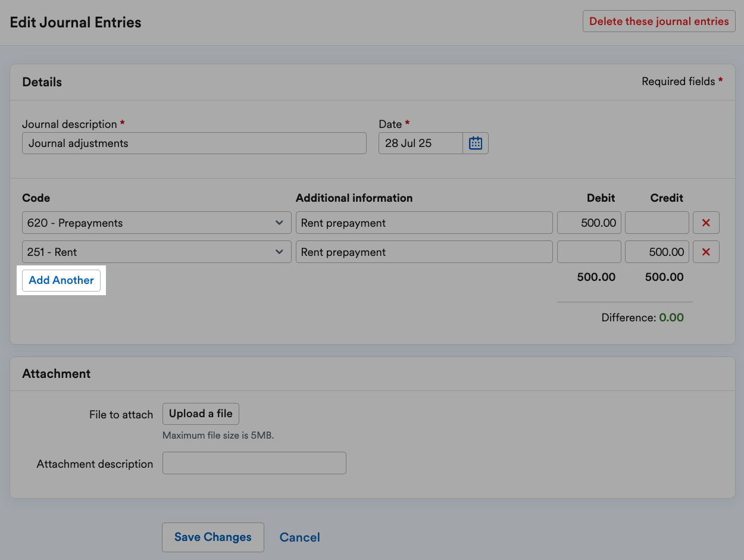Screen dimensions: 744x560
Task: Remove the 620 - Prepayments line with red X
Action: point(706,222)
